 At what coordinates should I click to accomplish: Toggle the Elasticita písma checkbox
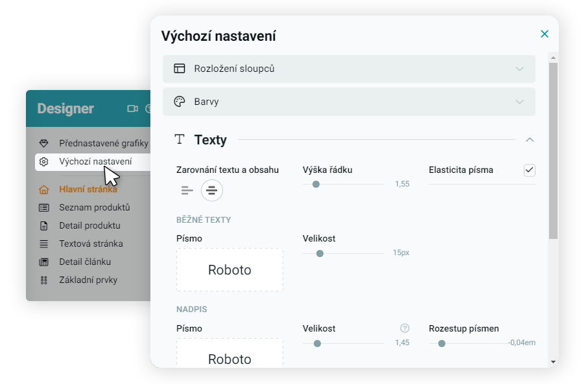530,170
